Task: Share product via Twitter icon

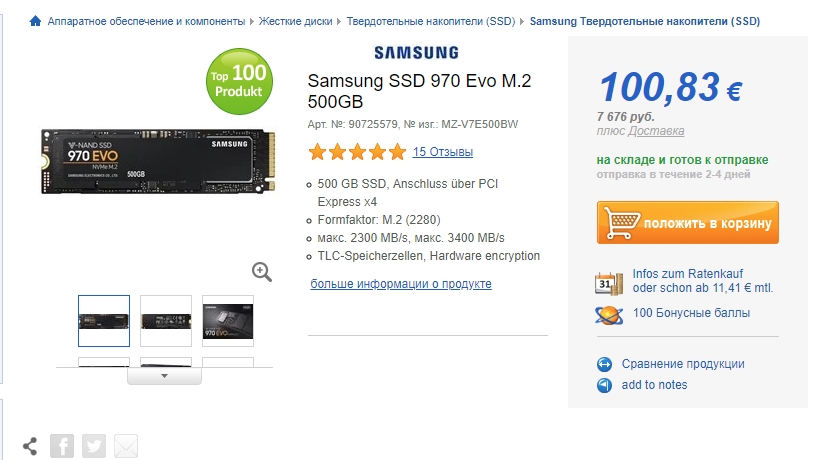Action: click(94, 446)
